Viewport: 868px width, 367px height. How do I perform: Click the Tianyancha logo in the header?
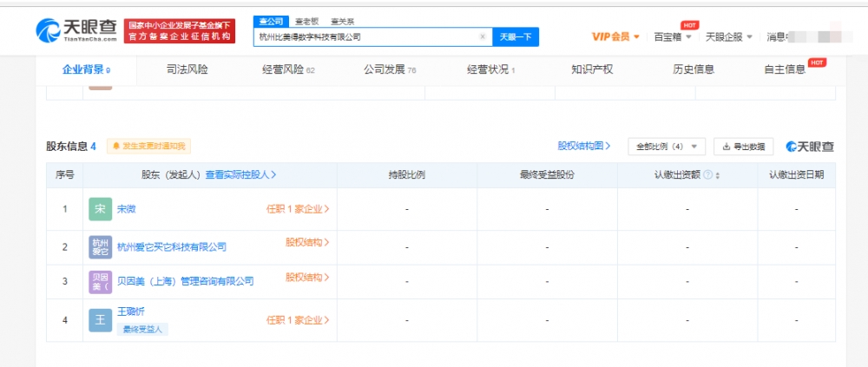point(76,30)
